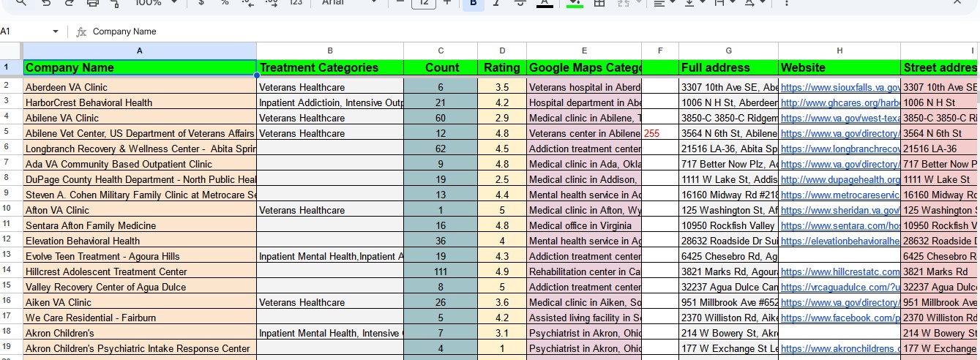Screen dimensions: 980x360
Task: Click the formula bar containing Company Name
Action: click(x=534, y=31)
